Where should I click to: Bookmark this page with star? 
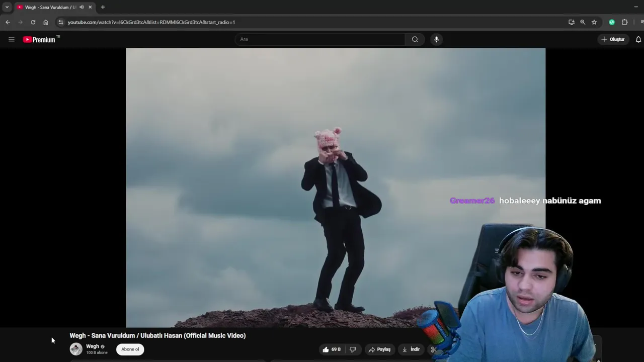tap(594, 22)
